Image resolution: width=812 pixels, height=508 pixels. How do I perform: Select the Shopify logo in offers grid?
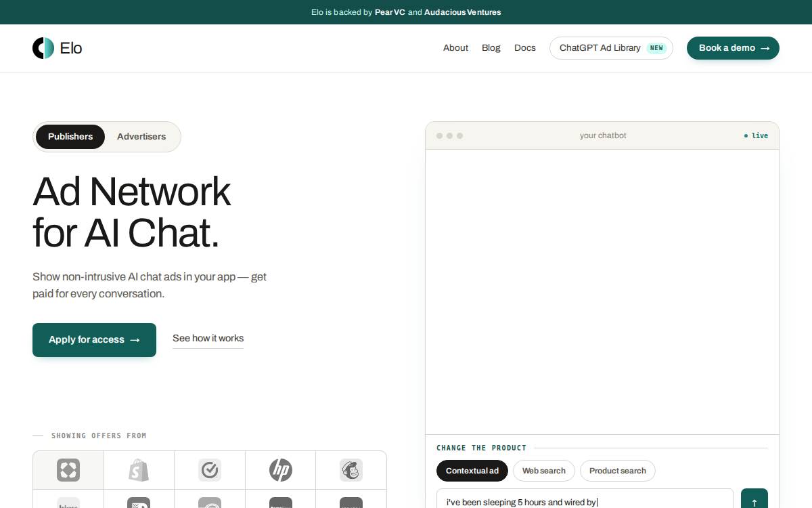pyautogui.click(x=139, y=469)
